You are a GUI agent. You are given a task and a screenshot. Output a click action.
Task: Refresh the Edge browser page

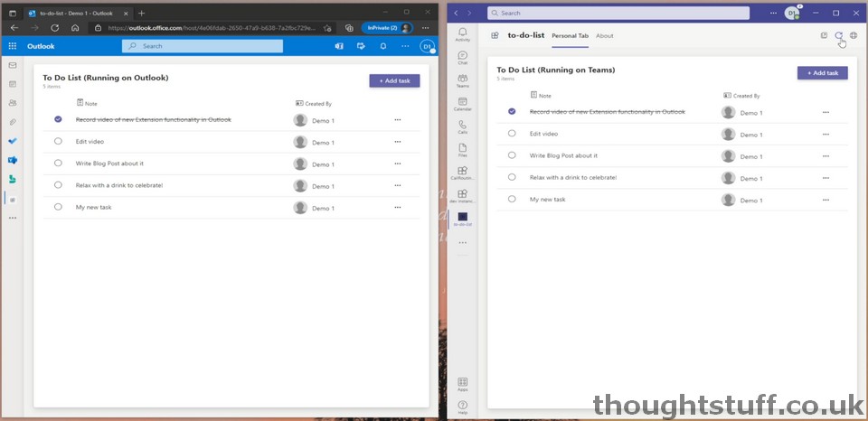click(55, 28)
